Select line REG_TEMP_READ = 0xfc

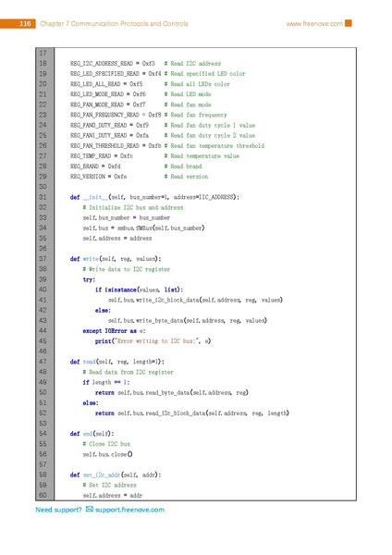102,155
